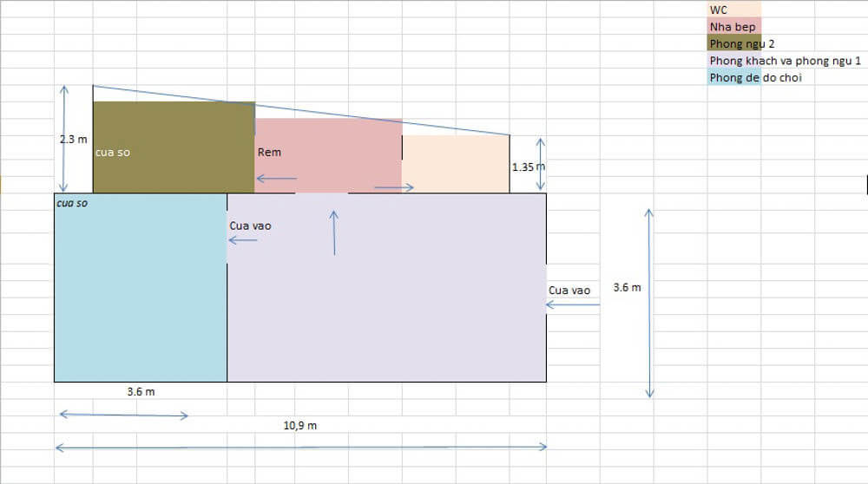Select 'Phong khach va phong ngu 1' legend
The image size is (868, 484).
(x=785, y=61)
